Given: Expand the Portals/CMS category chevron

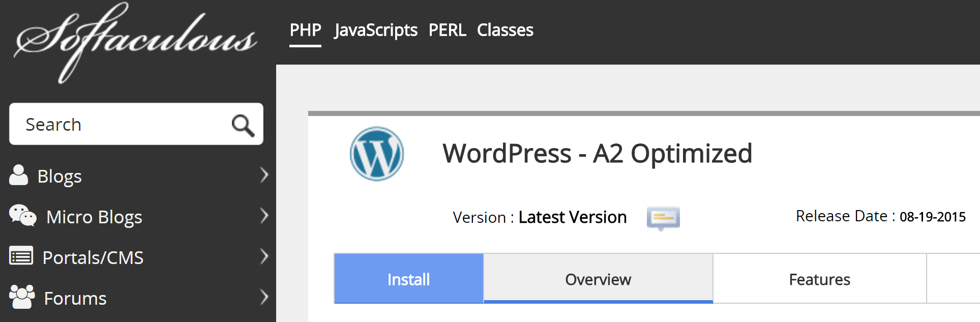Looking at the screenshot, I should point(264,256).
